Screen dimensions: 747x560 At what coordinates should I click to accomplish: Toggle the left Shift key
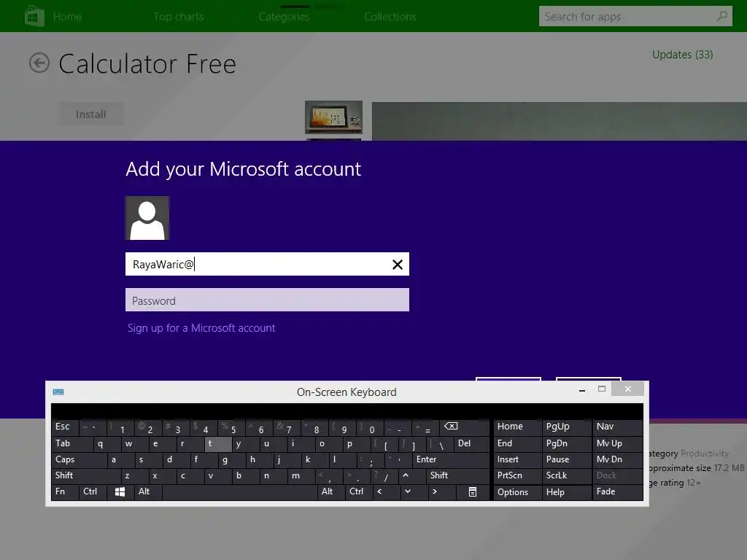pos(86,475)
